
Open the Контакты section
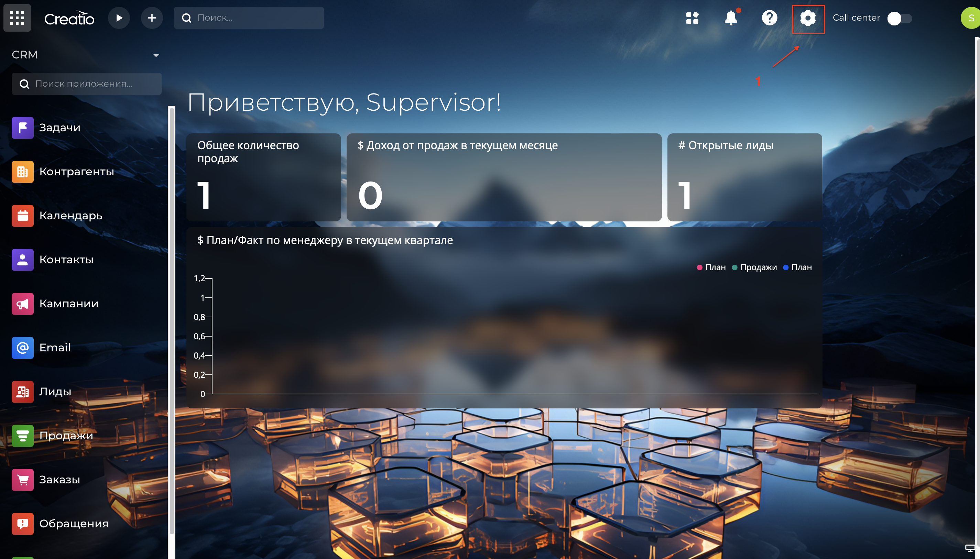point(66,260)
